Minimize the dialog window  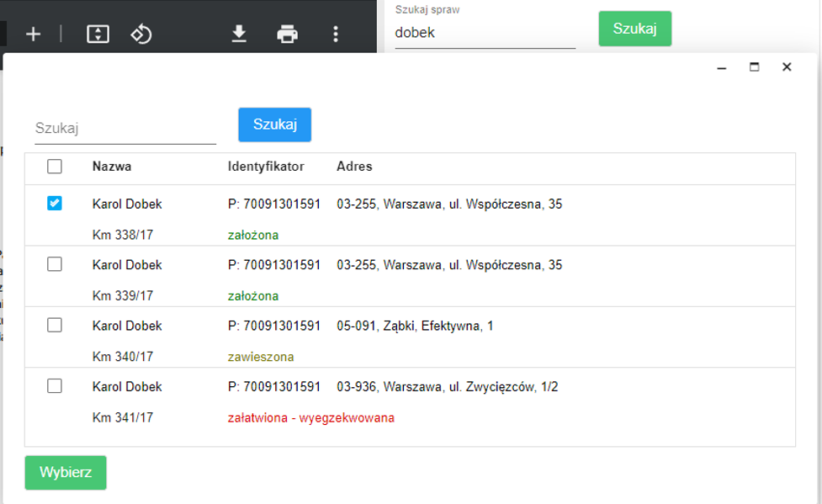pos(722,67)
